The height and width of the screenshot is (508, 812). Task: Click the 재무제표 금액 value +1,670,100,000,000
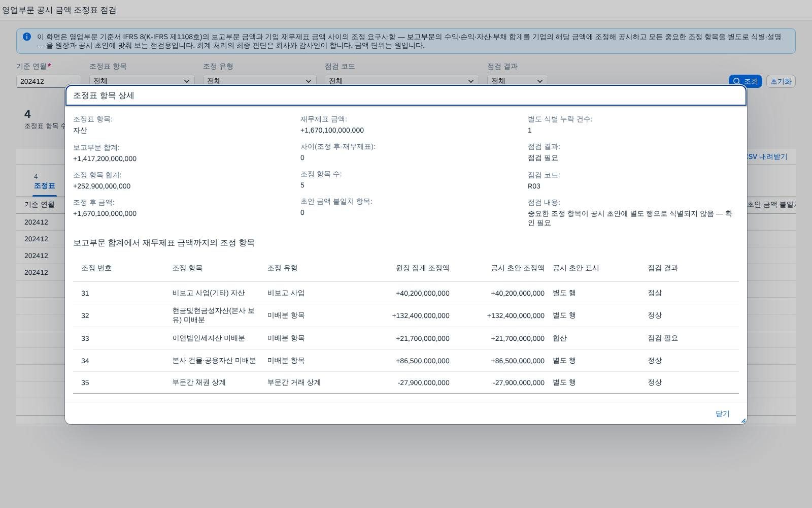[332, 130]
